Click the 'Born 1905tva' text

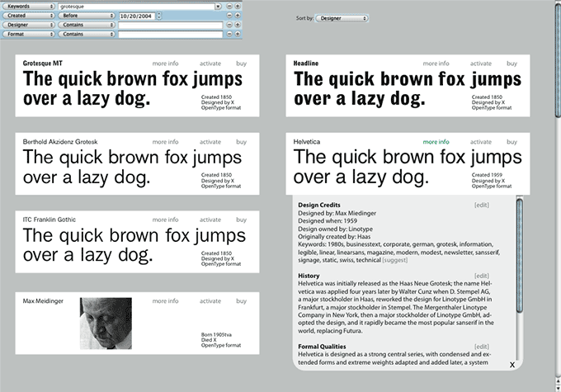pos(216,335)
